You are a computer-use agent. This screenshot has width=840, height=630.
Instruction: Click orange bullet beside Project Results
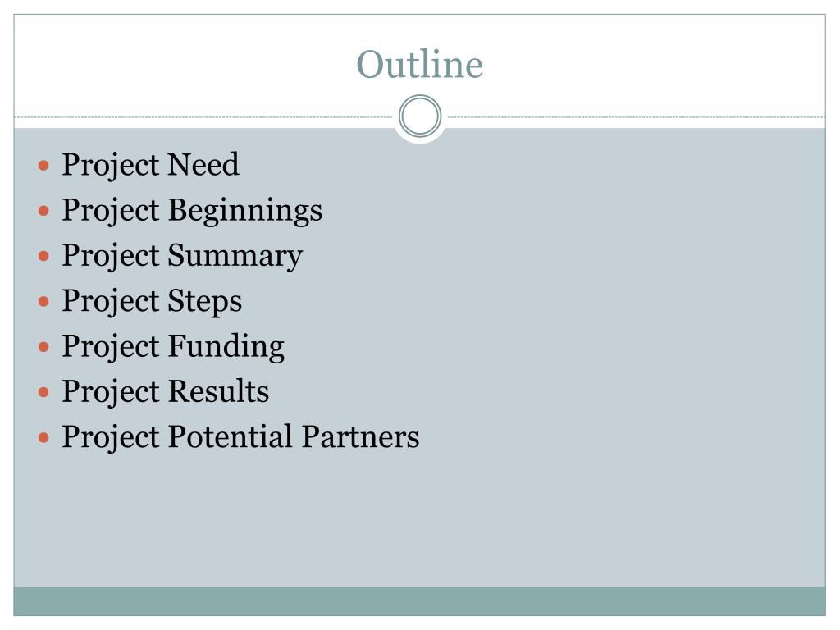[44, 392]
